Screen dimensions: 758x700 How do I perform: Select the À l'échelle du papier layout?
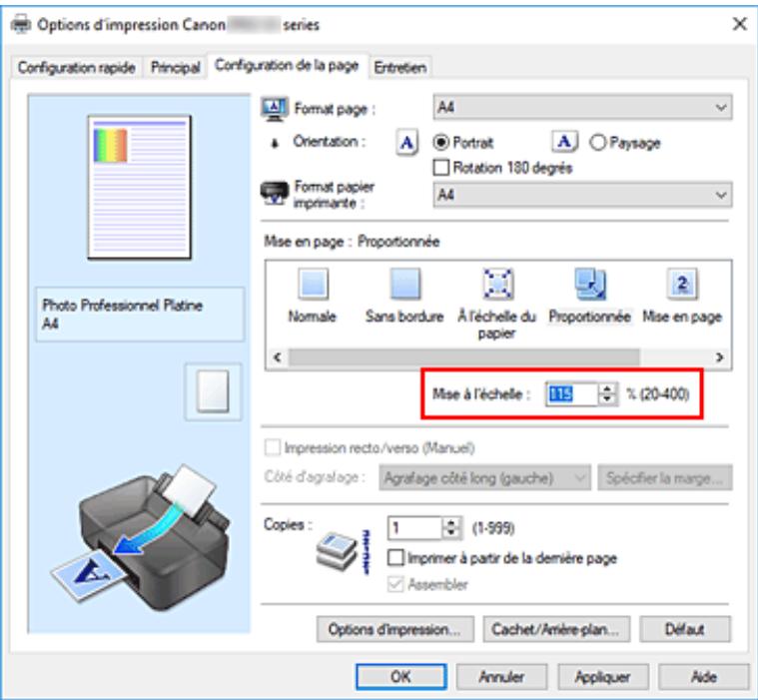coord(497,284)
